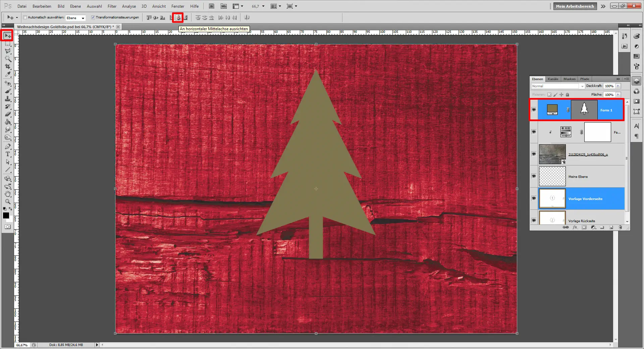This screenshot has height=349, width=644.
Task: Activate the Zoom tool
Action: (7, 202)
